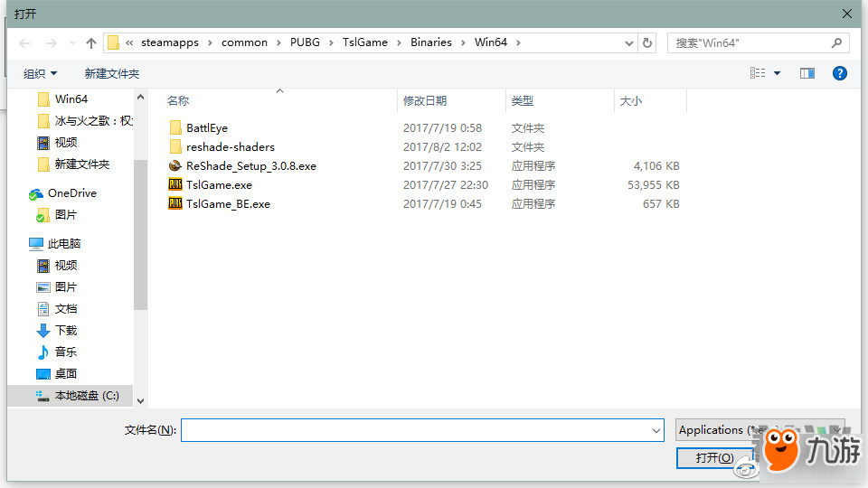This screenshot has width=868, height=488.
Task: Select 此电脑 in navigation pane
Action: pos(55,244)
